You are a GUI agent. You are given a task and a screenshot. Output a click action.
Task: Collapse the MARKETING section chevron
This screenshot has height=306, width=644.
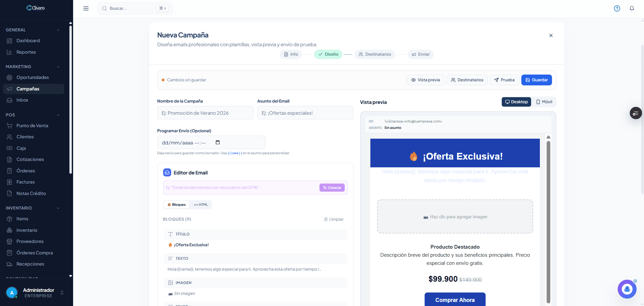[x=58, y=67]
